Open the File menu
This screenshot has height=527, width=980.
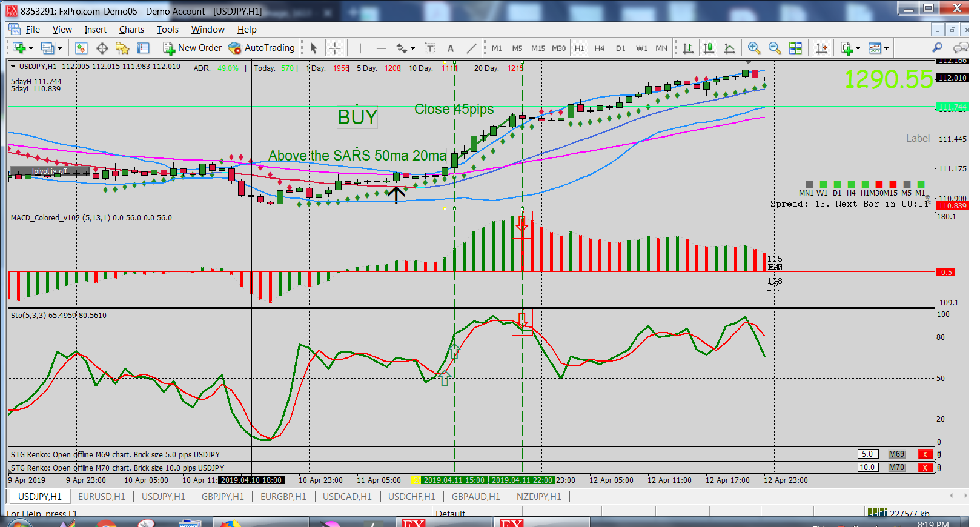33,30
